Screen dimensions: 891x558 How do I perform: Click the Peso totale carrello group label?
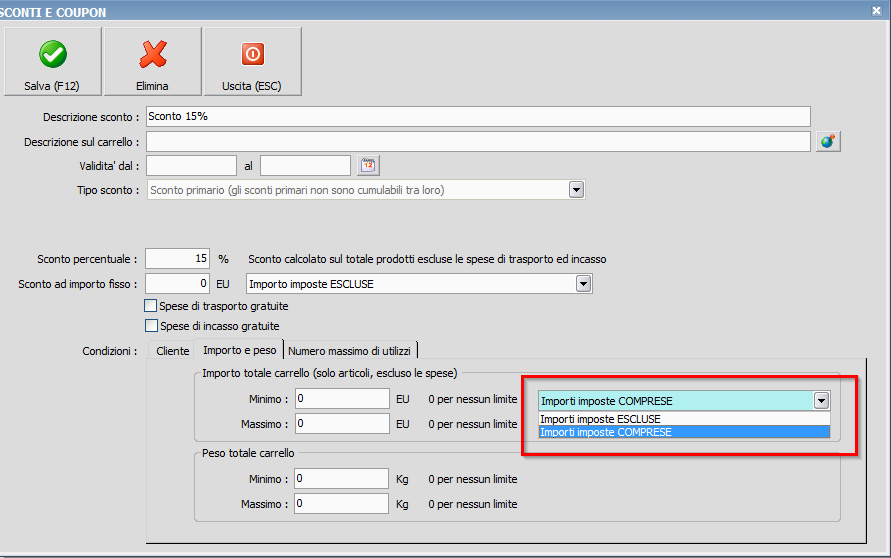[248, 453]
